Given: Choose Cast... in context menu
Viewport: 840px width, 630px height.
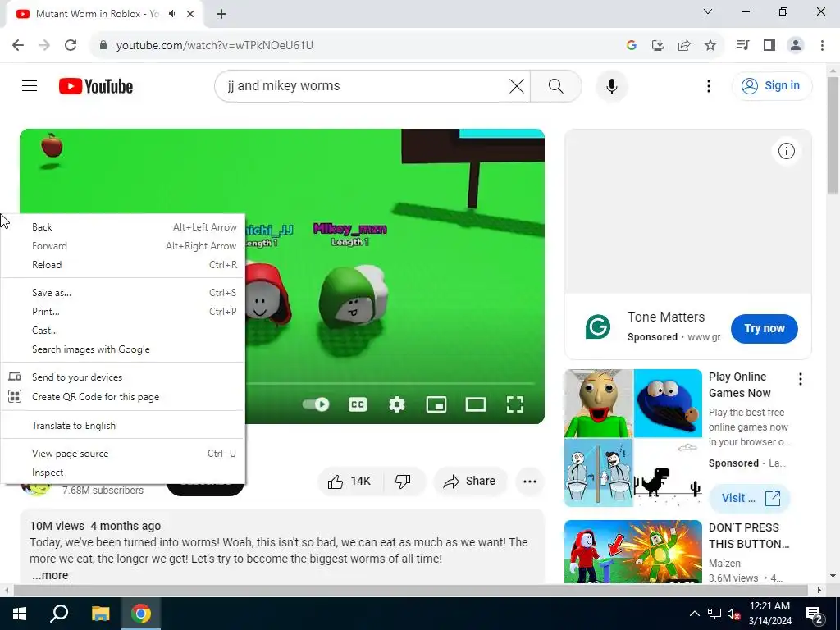Looking at the screenshot, I should 123,331.
